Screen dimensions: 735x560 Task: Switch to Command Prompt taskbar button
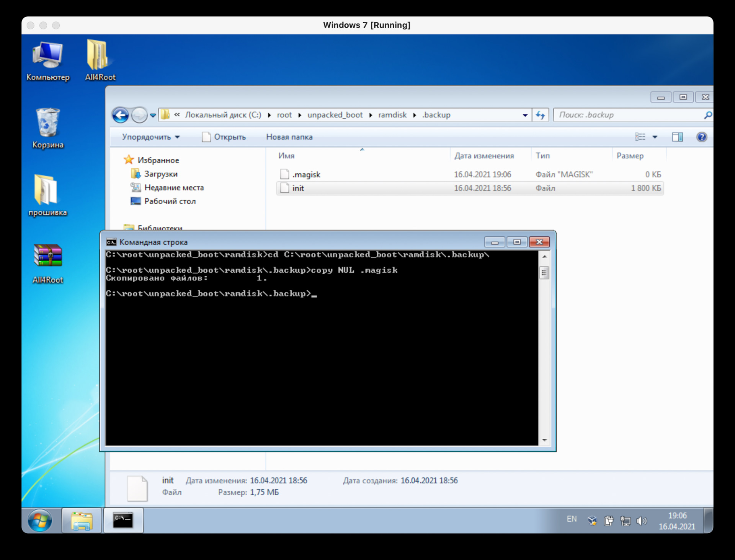coord(123,520)
